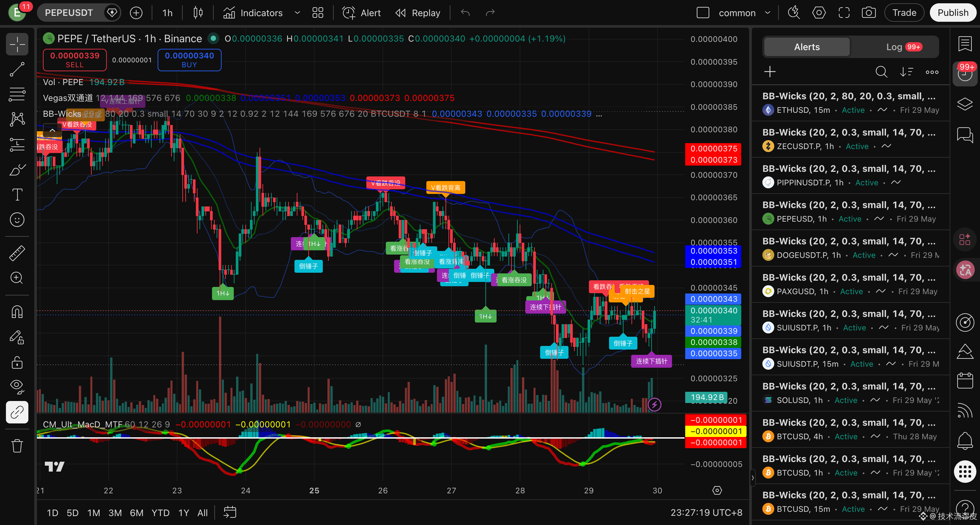Open the watchlist panel icon
Viewport: 980px width, 525px height.
pyautogui.click(x=965, y=44)
